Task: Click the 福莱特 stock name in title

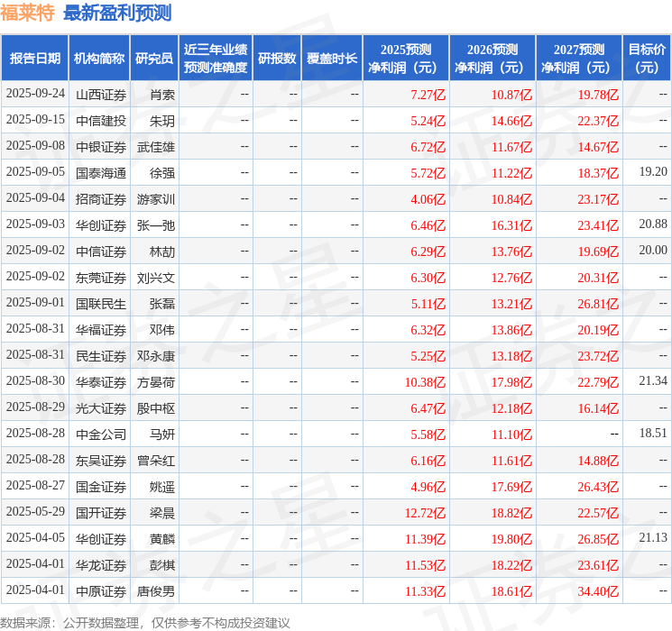Action: 27,13
